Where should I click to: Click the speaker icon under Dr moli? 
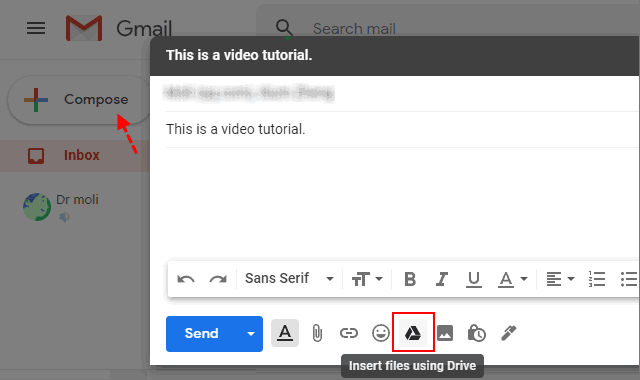click(x=64, y=217)
